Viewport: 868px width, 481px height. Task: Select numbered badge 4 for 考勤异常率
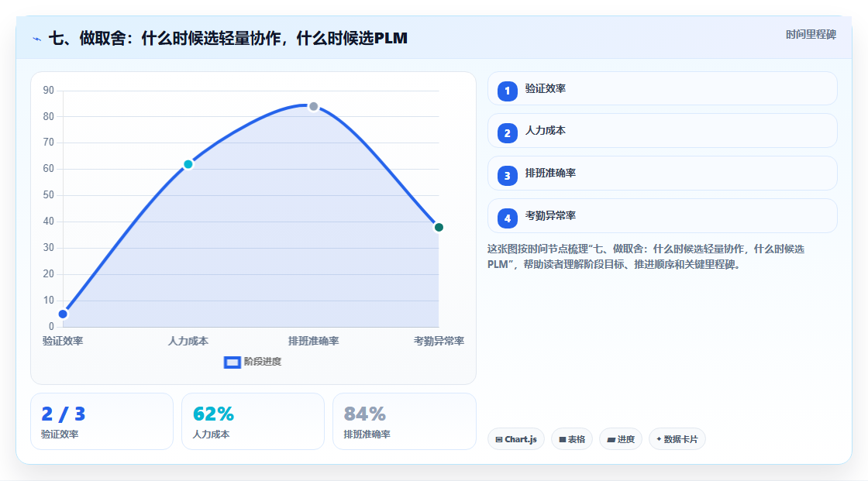pyautogui.click(x=507, y=218)
